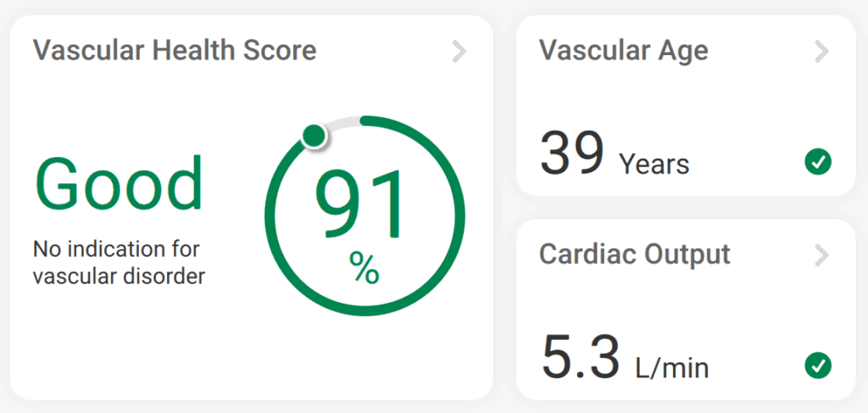Click the L/min unit label
868x413 pixels.
click(x=671, y=367)
